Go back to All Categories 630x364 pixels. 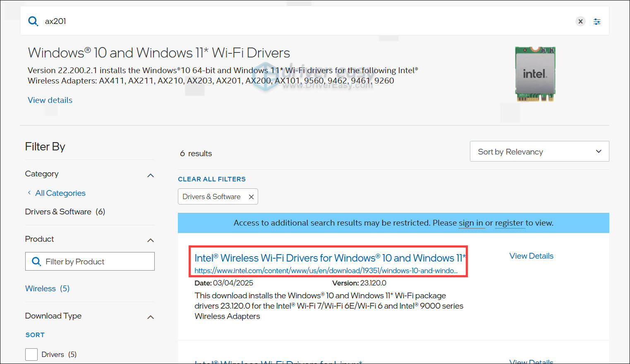click(x=60, y=193)
